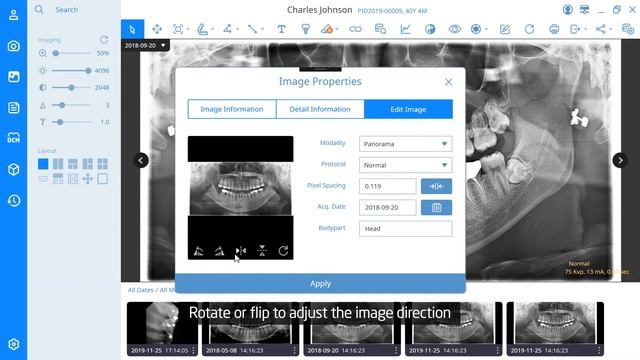Open thumbnail dated 2018-05-08 14:16:23
The width and height of the screenshot is (640, 360).
tap(251, 329)
